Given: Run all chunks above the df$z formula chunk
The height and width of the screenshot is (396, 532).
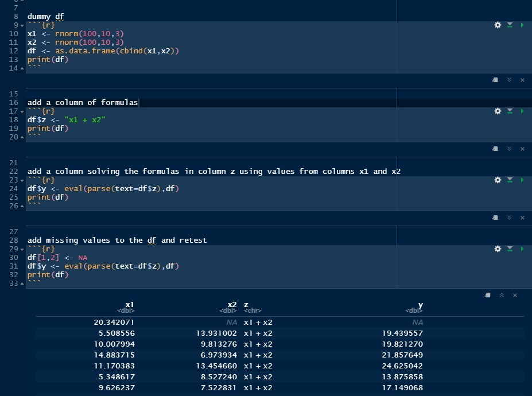Looking at the screenshot, I should point(510,111).
